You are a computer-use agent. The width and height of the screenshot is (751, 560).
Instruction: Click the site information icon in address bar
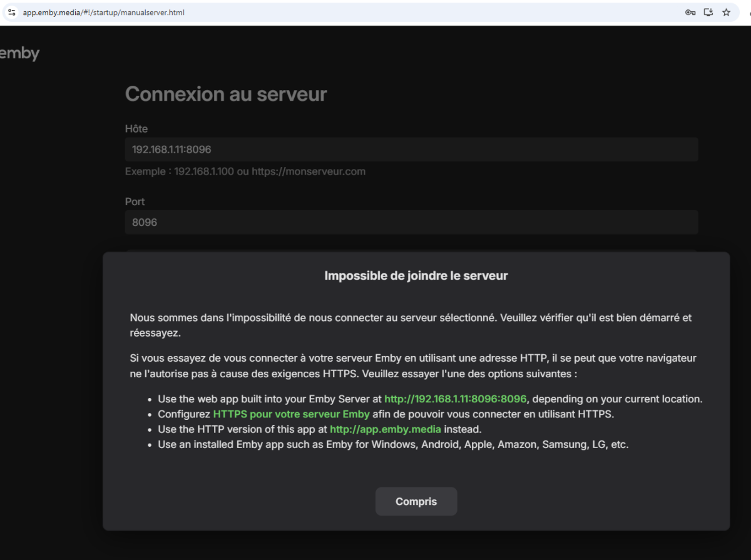click(x=11, y=13)
